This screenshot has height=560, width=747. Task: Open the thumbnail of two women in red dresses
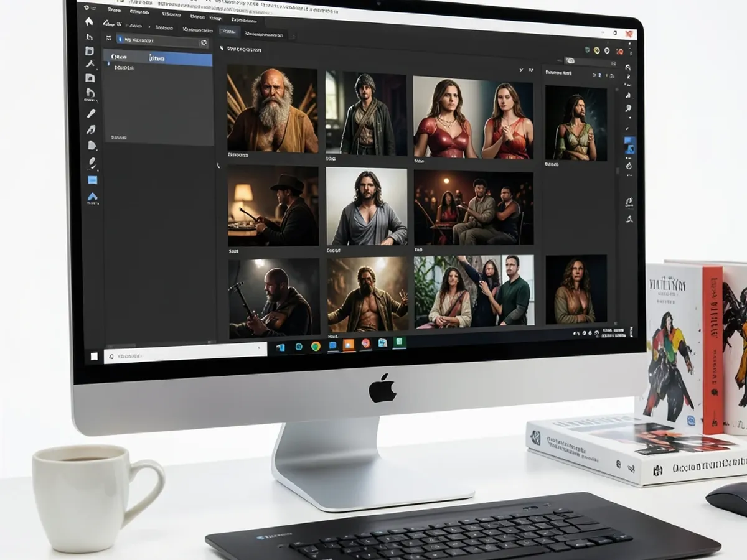[x=473, y=118]
